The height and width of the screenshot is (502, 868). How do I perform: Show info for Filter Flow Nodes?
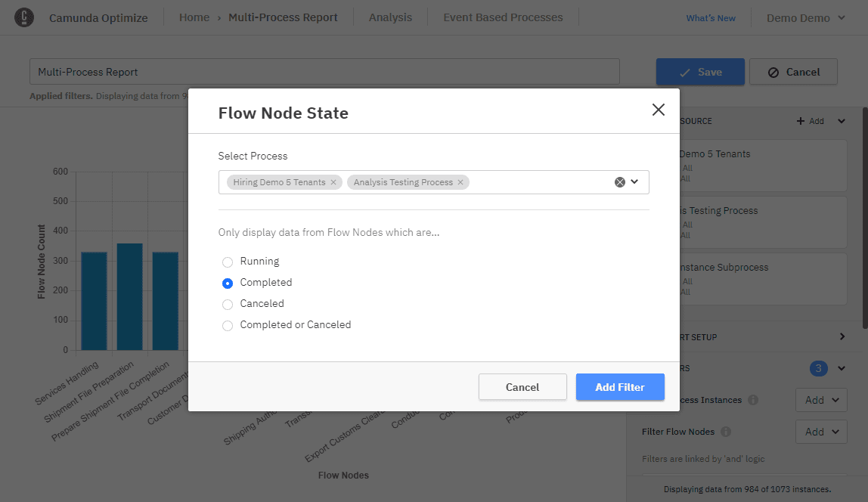[726, 432]
